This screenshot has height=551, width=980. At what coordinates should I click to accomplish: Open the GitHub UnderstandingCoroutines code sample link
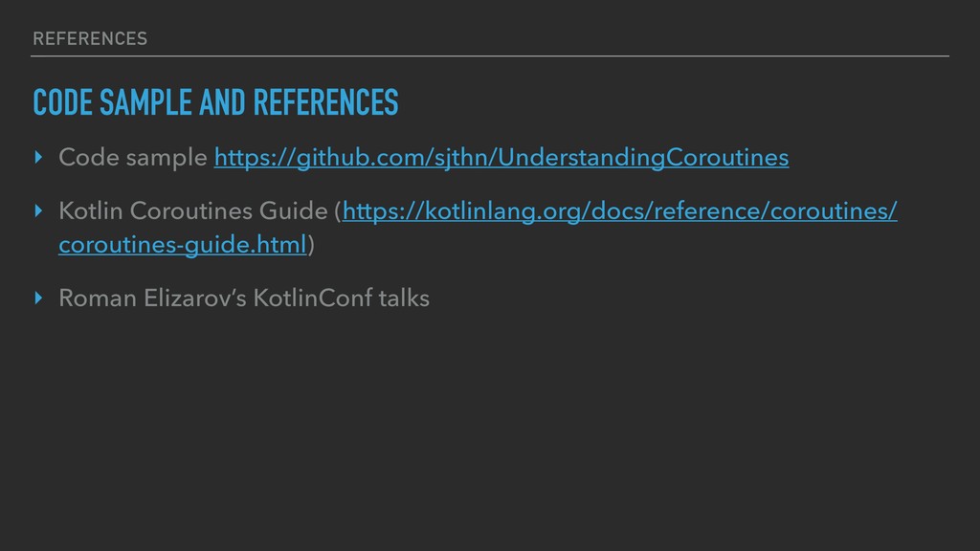coord(501,157)
